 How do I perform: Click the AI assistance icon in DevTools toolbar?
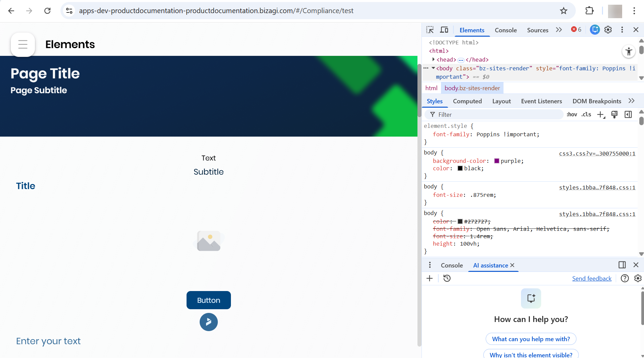click(x=595, y=30)
